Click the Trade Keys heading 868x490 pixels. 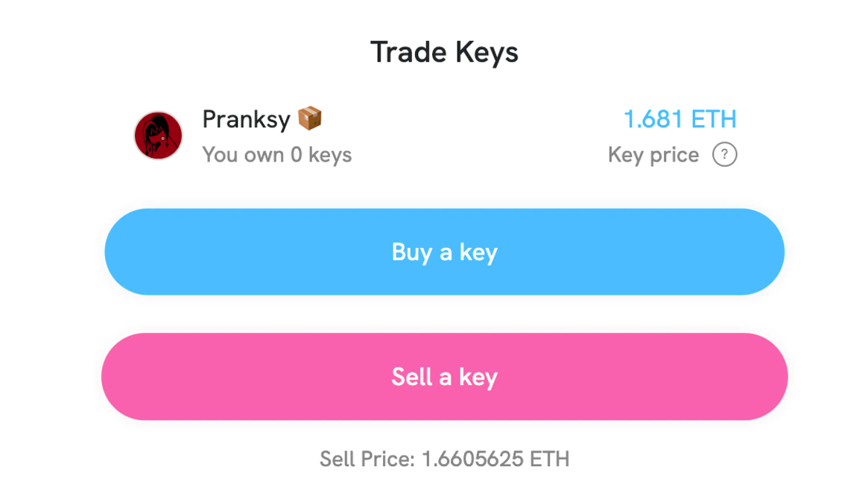444,53
